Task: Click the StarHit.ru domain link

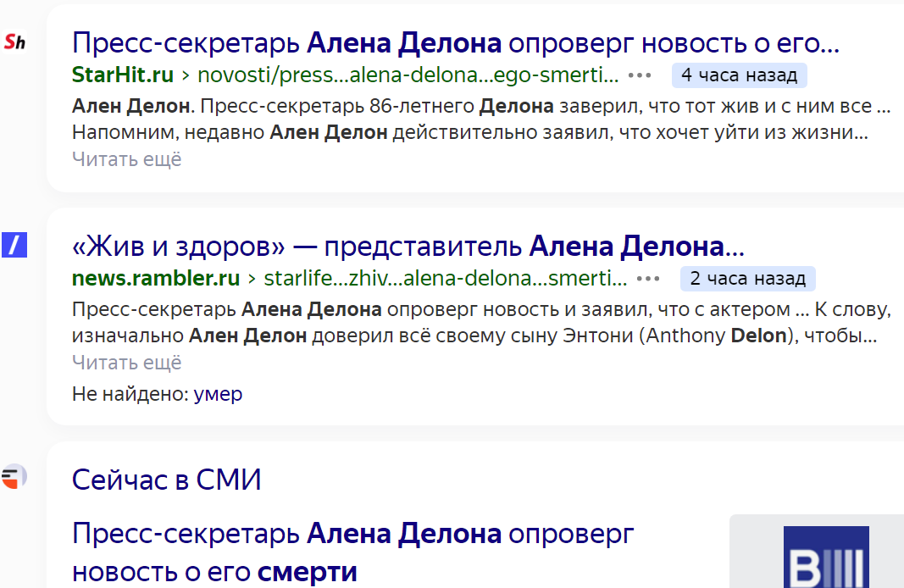Action: click(x=123, y=75)
